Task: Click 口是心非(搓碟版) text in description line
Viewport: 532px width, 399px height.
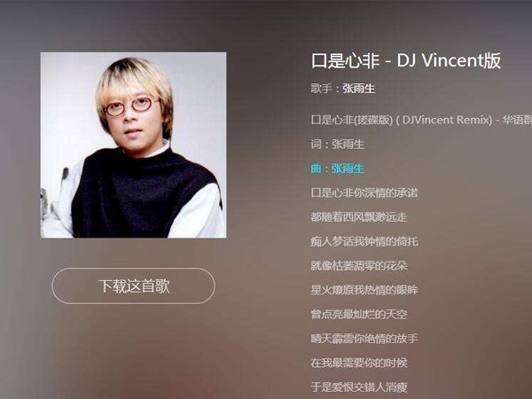Action: click(351, 120)
